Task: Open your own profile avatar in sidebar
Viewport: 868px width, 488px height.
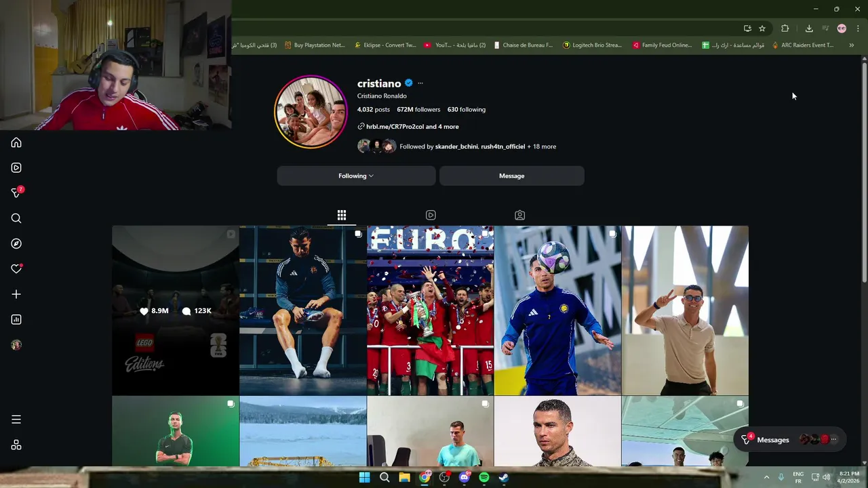Action: (16, 345)
